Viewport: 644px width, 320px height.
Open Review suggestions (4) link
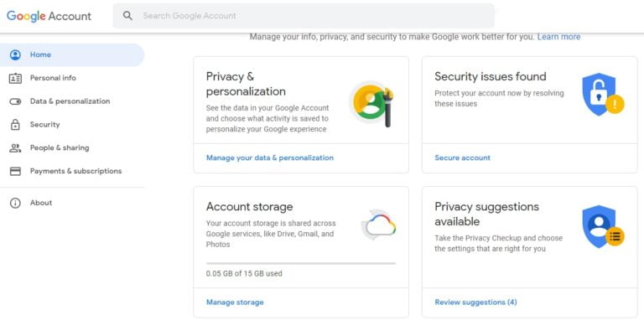[475, 302]
